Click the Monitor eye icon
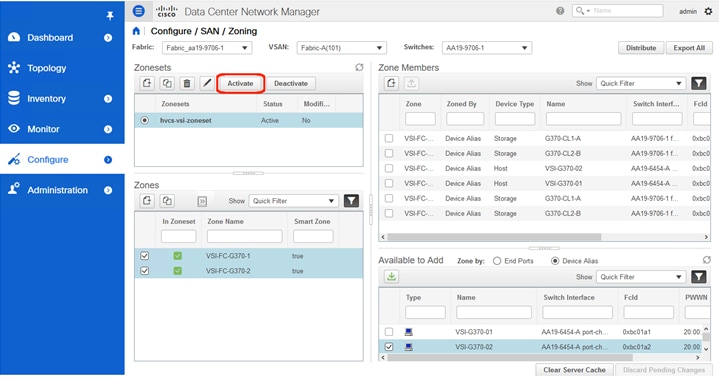Viewport: 719px width, 381px height. coord(14,129)
